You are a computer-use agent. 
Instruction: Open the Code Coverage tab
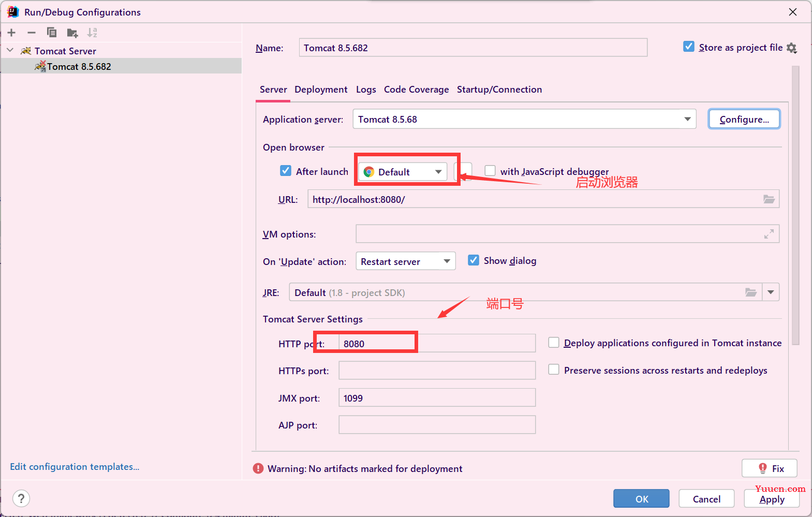click(417, 90)
